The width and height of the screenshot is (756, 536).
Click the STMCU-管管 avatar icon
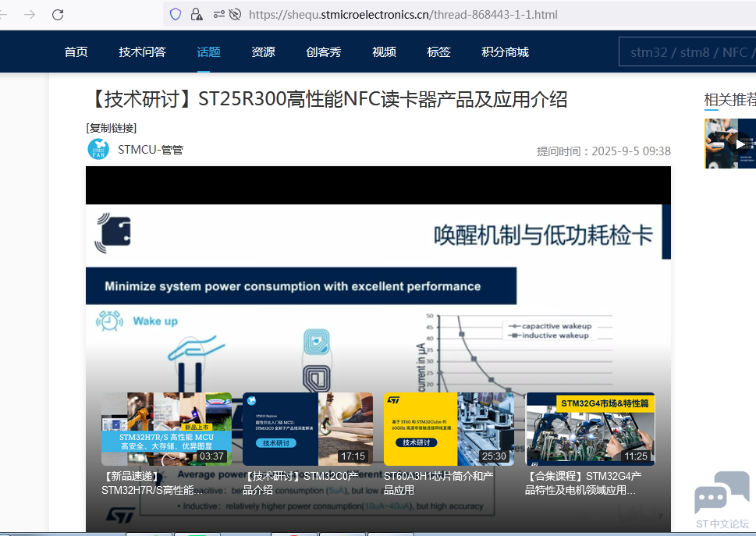click(98, 149)
